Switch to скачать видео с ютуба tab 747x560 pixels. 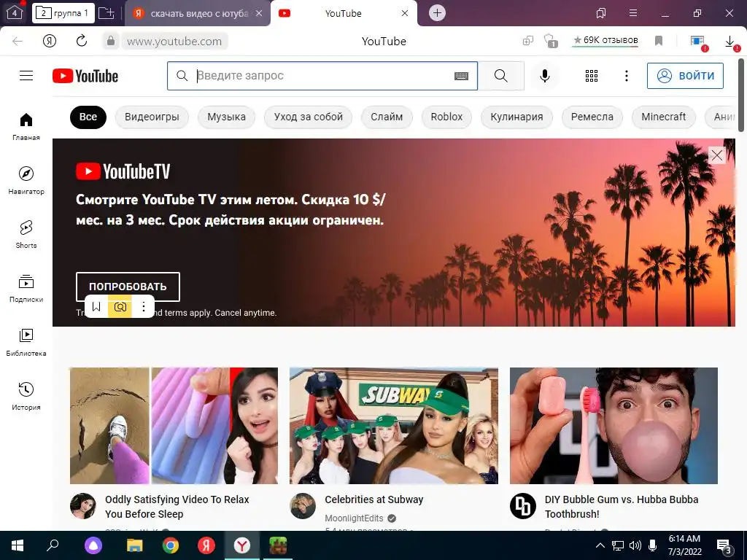(198, 13)
